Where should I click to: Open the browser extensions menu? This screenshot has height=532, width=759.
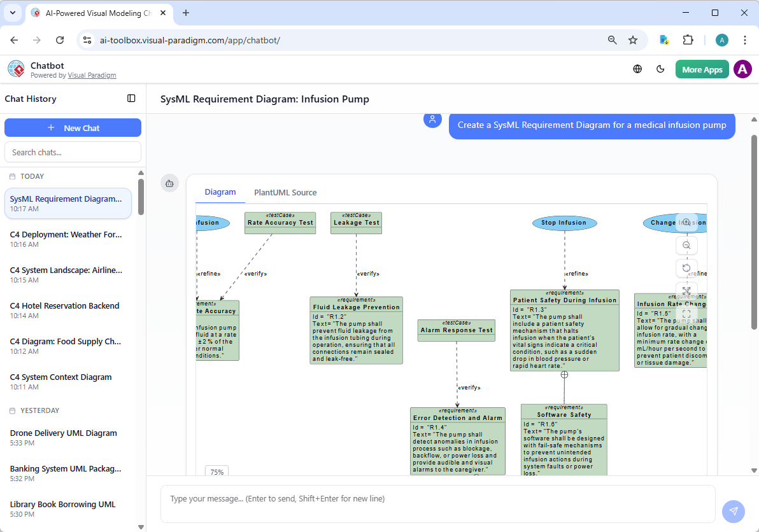(x=688, y=39)
